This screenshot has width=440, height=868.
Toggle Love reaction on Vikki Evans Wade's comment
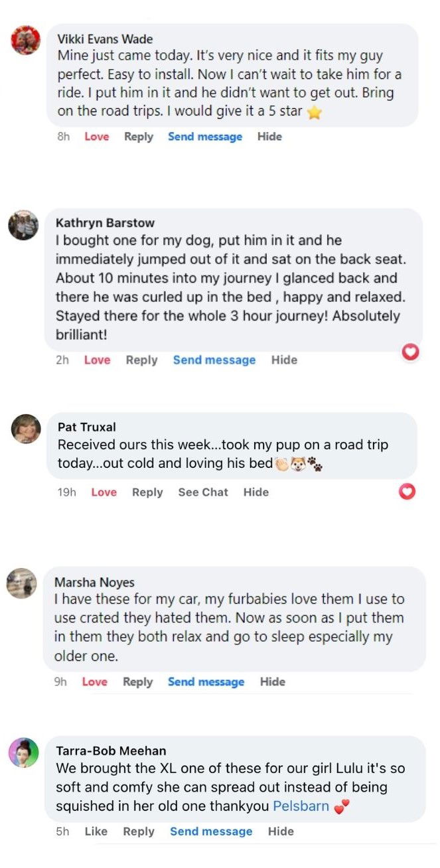(x=96, y=137)
